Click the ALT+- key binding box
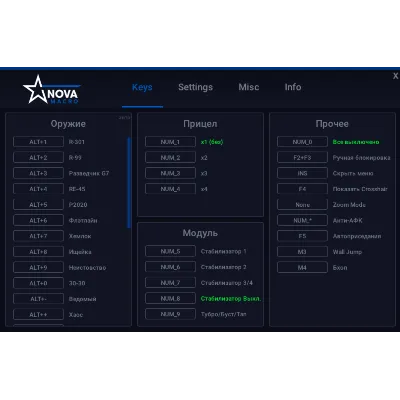Image resolution: width=400 pixels, height=400 pixels. point(38,299)
